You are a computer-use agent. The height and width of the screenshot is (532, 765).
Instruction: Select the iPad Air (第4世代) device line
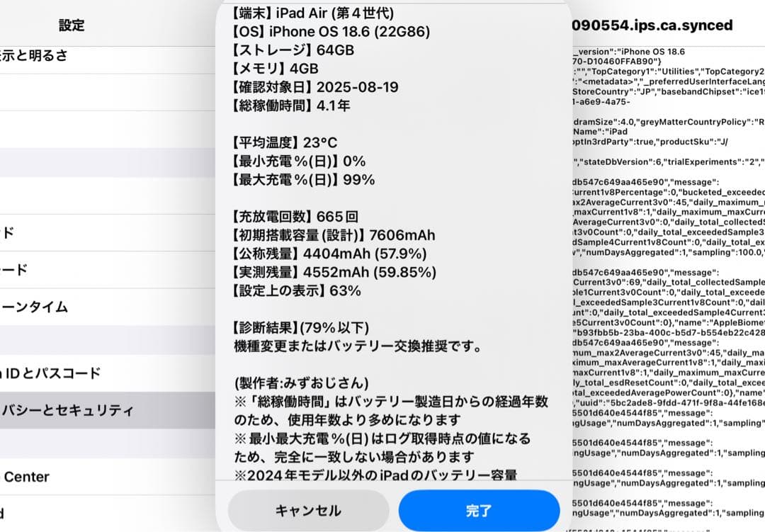pyautogui.click(x=313, y=13)
